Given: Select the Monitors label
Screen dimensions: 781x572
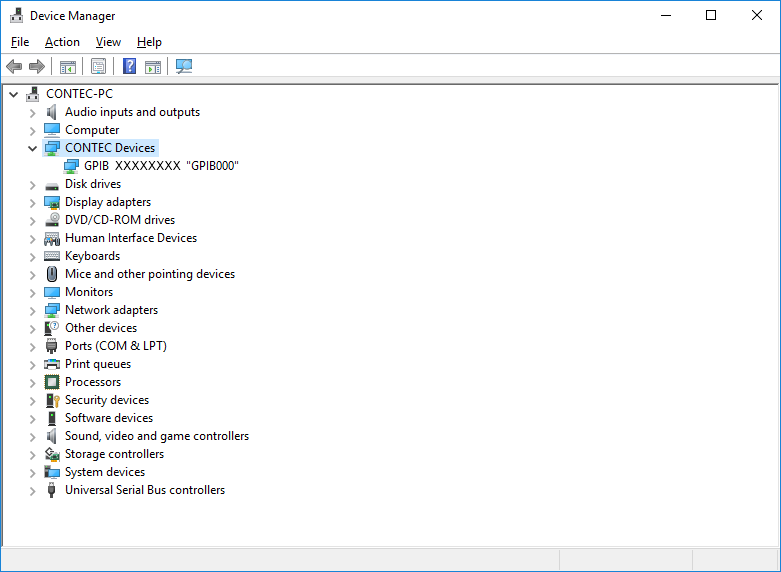Looking at the screenshot, I should (89, 292).
